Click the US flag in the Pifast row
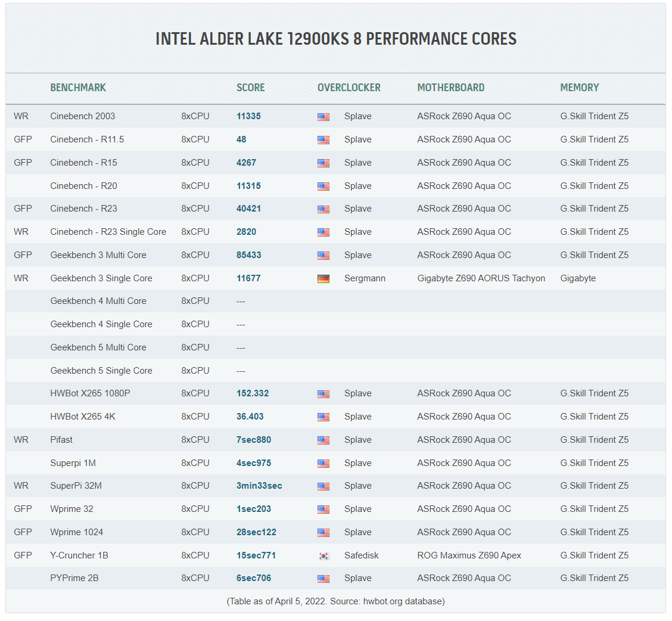 click(x=323, y=440)
